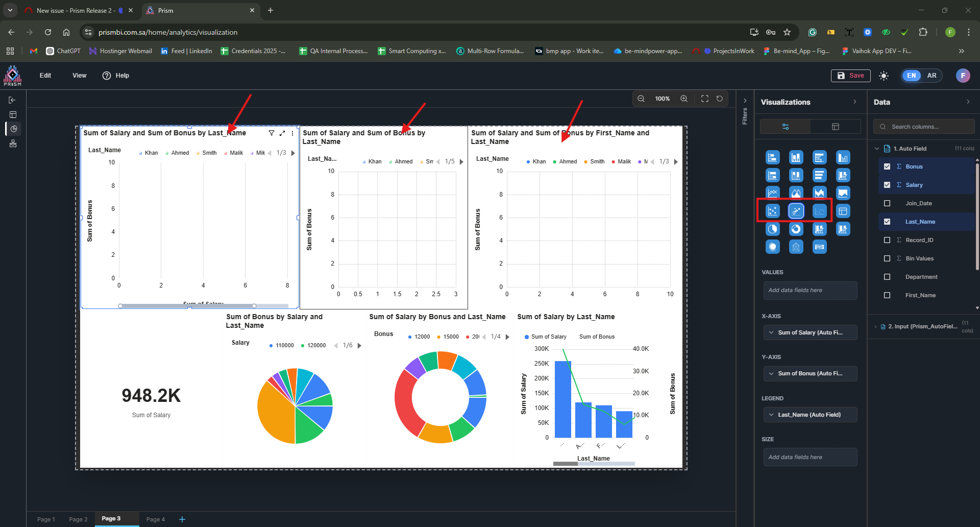The width and height of the screenshot is (980, 527).
Task: Check the Department column checkbox
Action: [887, 277]
